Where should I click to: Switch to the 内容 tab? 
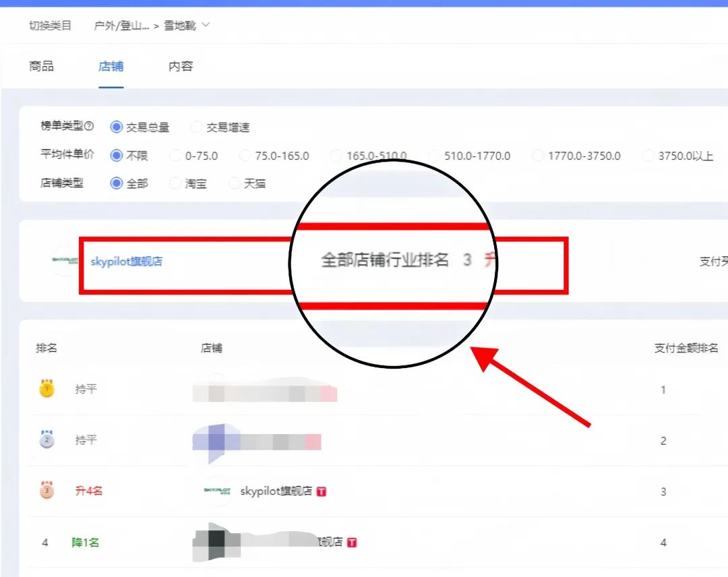pyautogui.click(x=181, y=66)
